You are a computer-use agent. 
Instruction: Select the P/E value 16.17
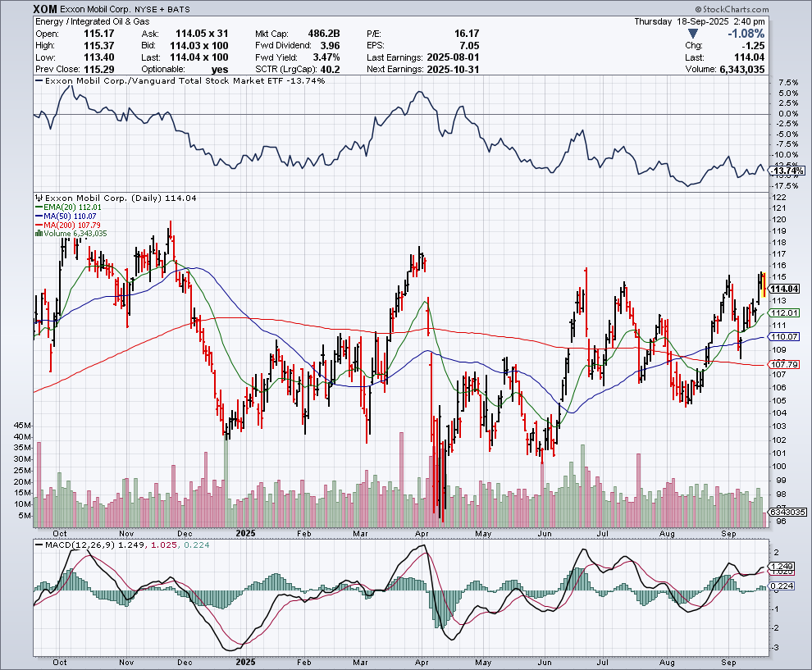coord(467,34)
